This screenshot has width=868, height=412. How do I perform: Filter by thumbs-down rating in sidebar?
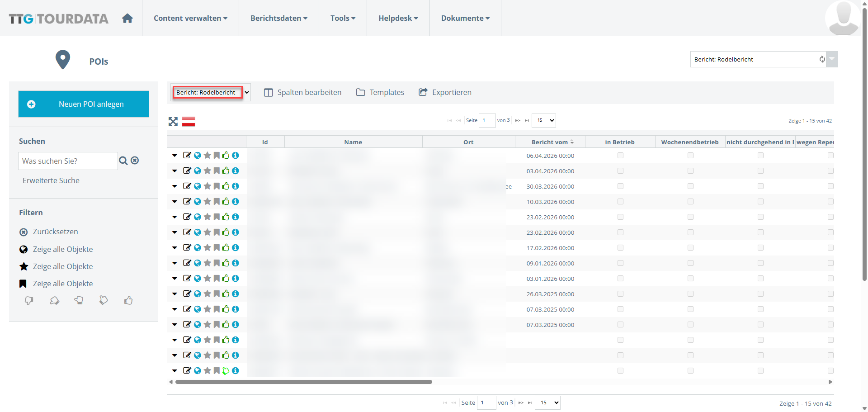[29, 301]
